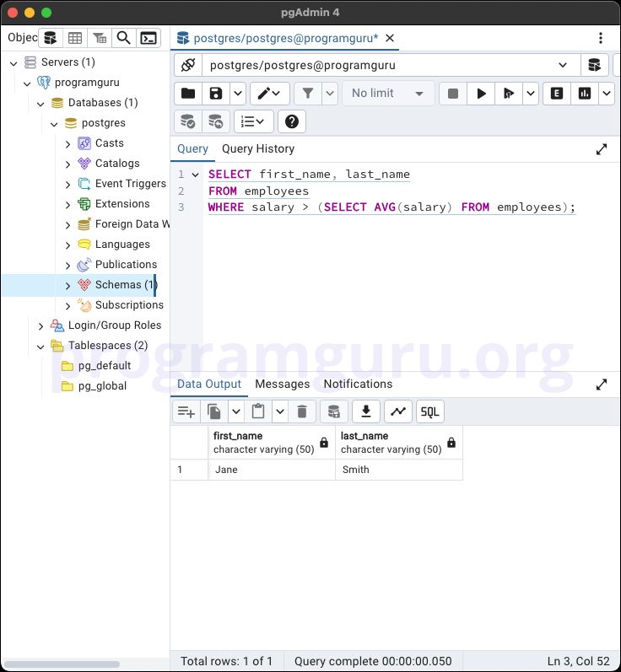
Task: Expand the Casts tree node
Action: pyautogui.click(x=67, y=144)
